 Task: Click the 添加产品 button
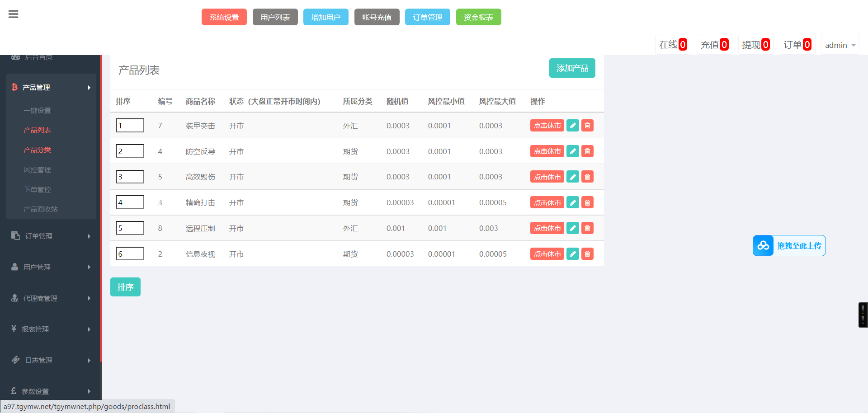click(x=572, y=68)
